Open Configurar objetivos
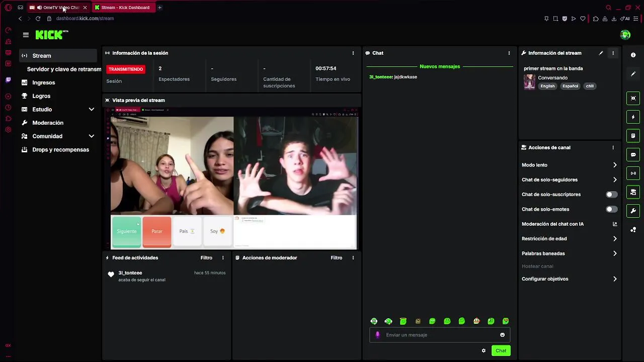The width and height of the screenshot is (644, 362). coord(569,279)
